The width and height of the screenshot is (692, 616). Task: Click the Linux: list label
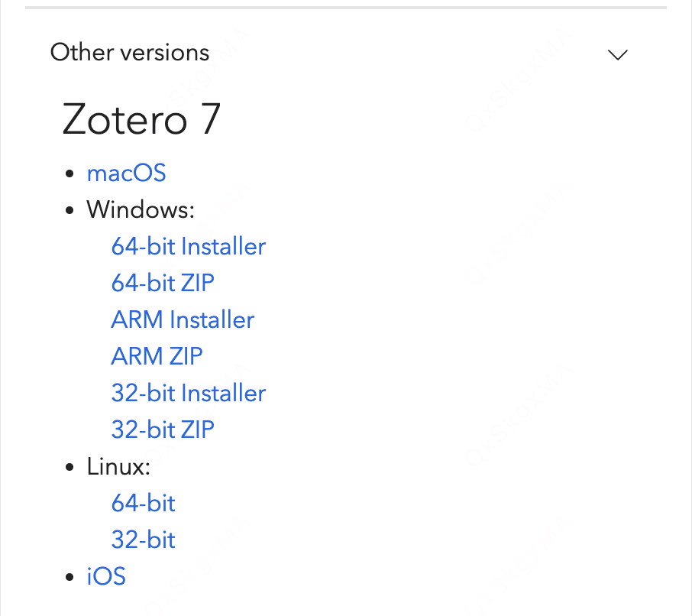pyautogui.click(x=118, y=466)
